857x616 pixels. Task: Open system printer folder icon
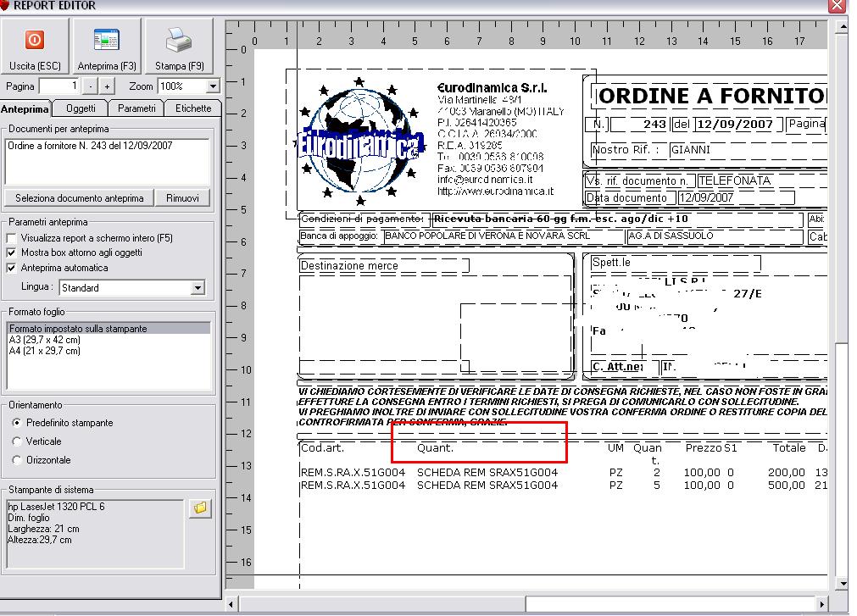(200, 508)
